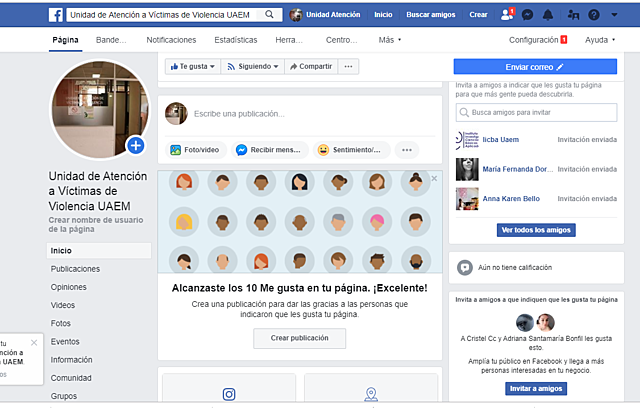The image size is (640, 408).
Task: Click the blue plus icon on profile picture
Action: coord(136,145)
